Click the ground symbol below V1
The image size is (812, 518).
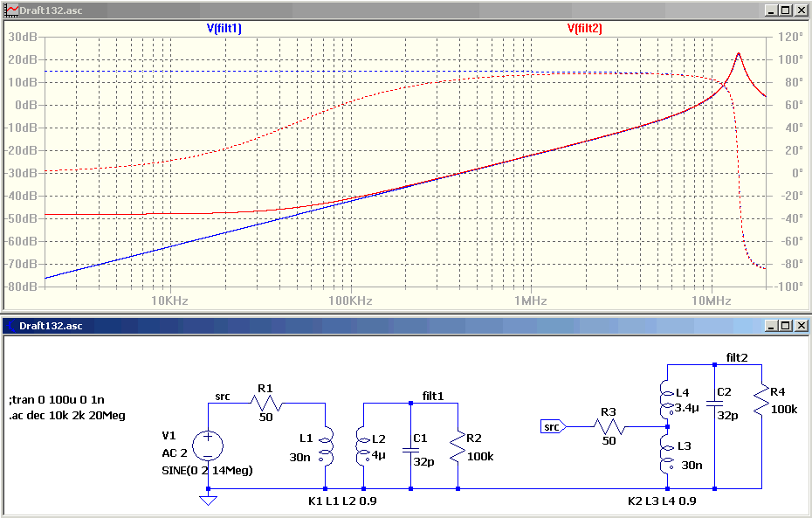coord(208,500)
